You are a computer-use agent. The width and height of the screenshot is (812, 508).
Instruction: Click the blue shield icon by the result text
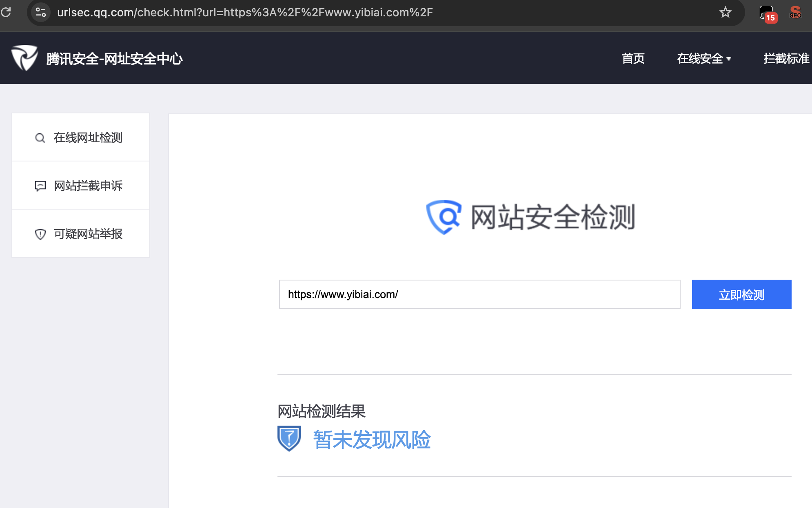[x=289, y=438]
